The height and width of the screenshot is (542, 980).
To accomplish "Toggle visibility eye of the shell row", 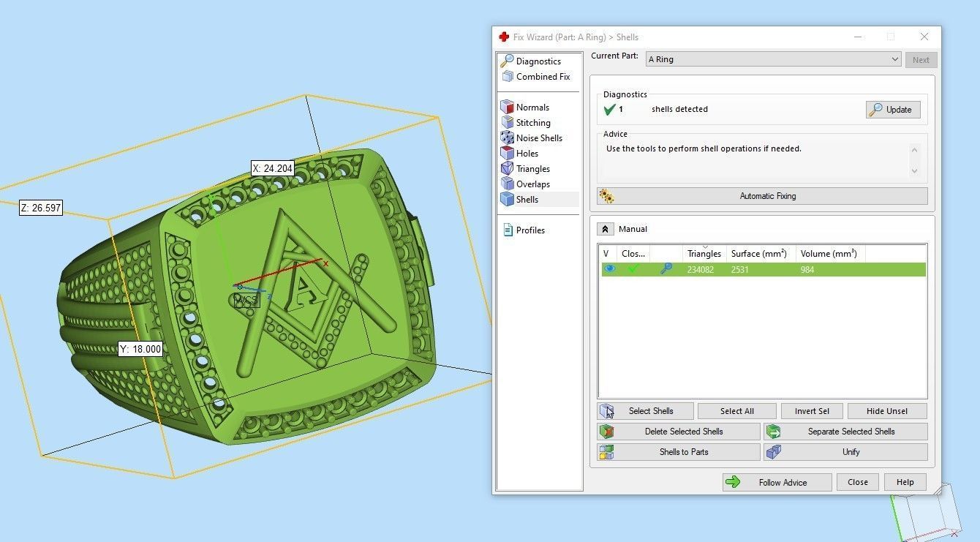I will [609, 269].
